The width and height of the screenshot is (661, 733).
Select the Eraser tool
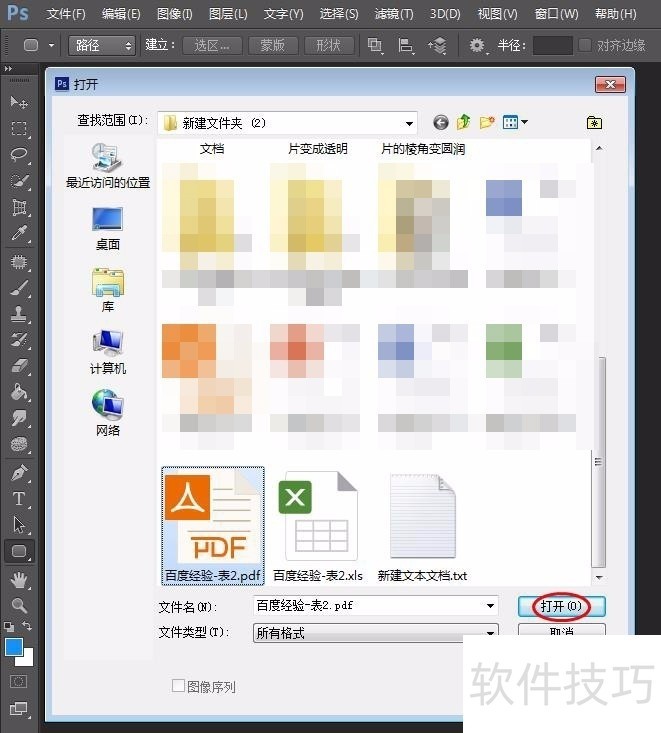[19, 366]
